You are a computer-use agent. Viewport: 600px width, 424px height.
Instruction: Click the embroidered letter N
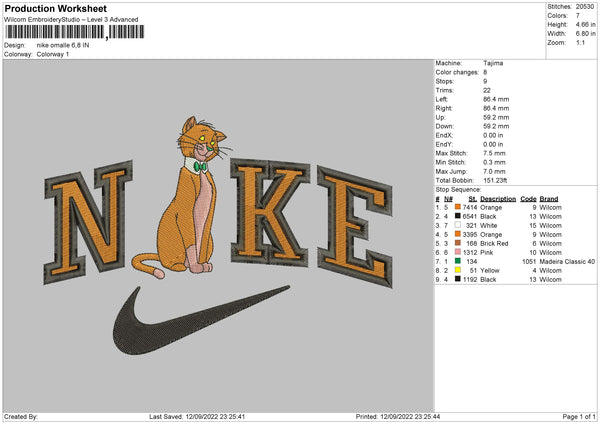pos(88,222)
